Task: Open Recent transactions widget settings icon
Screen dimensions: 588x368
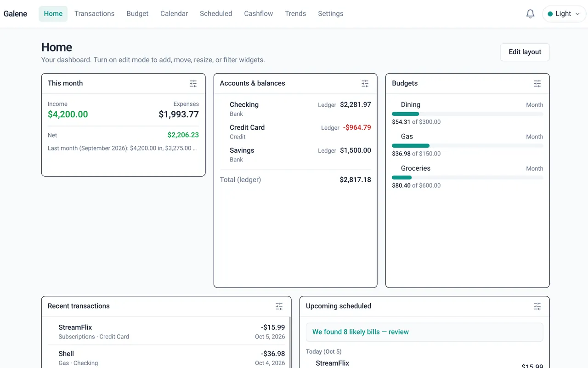Action: 279,306
